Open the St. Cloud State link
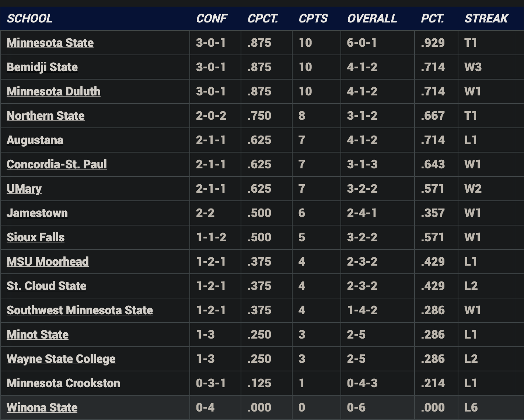The image size is (524, 420). [x=46, y=286]
